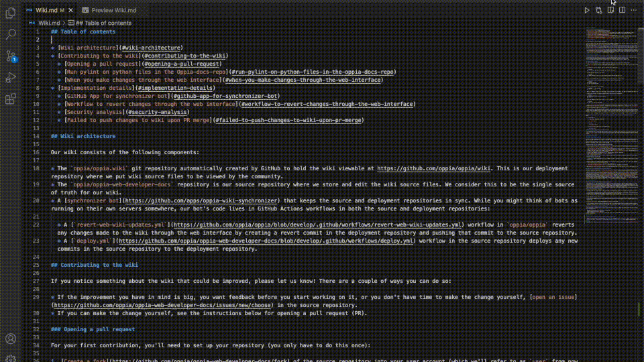This screenshot has width=644, height=362.
Task: Open the Search view
Action: coord(11,34)
